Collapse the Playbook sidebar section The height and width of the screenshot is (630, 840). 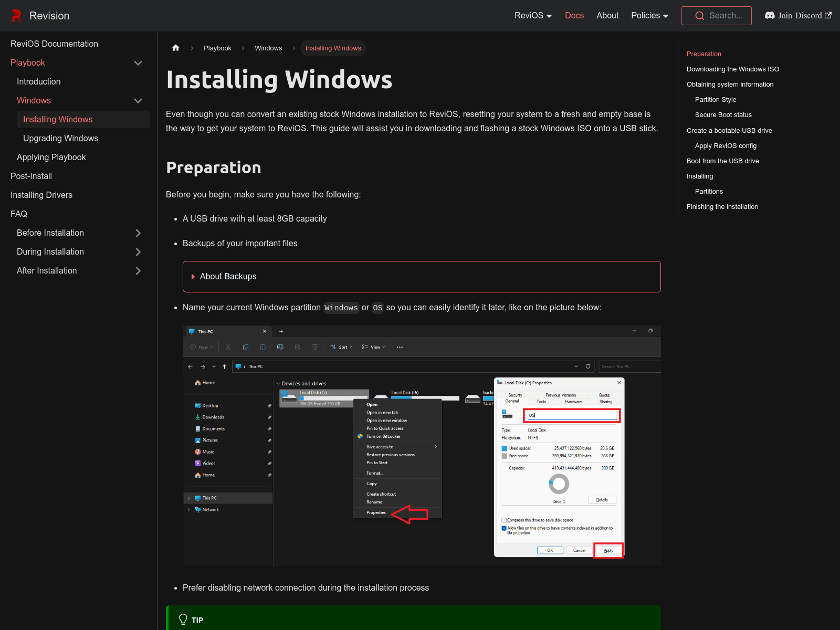point(138,63)
